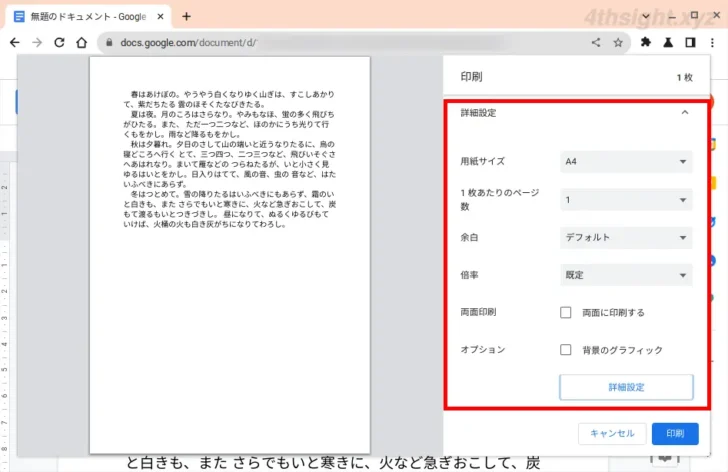Go back with the browser back arrow

click(x=15, y=43)
